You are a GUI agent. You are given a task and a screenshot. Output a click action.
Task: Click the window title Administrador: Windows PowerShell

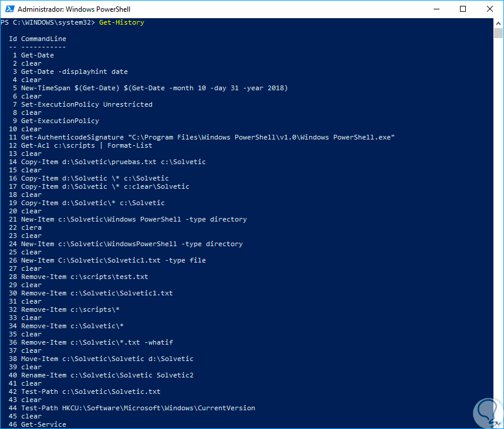click(x=74, y=9)
